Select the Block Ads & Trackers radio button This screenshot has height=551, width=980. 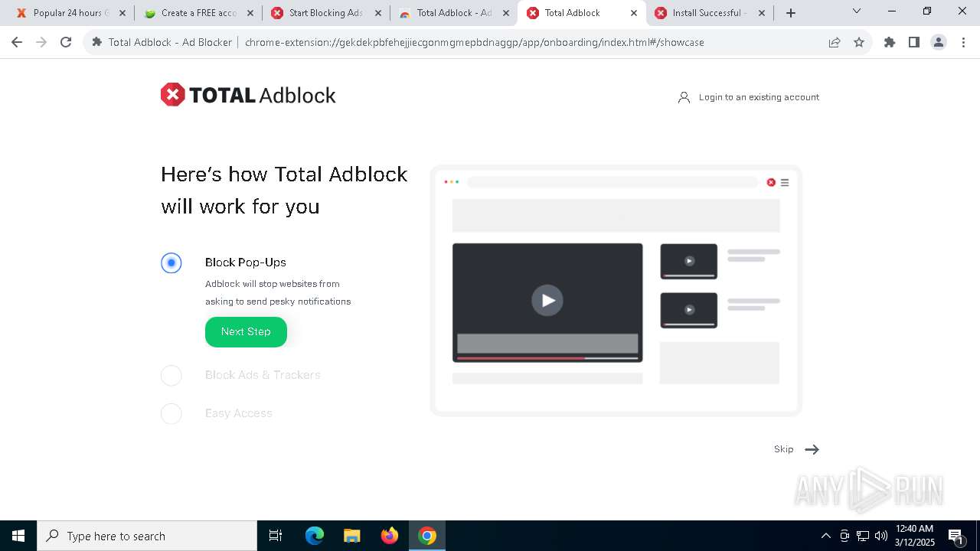pos(171,375)
